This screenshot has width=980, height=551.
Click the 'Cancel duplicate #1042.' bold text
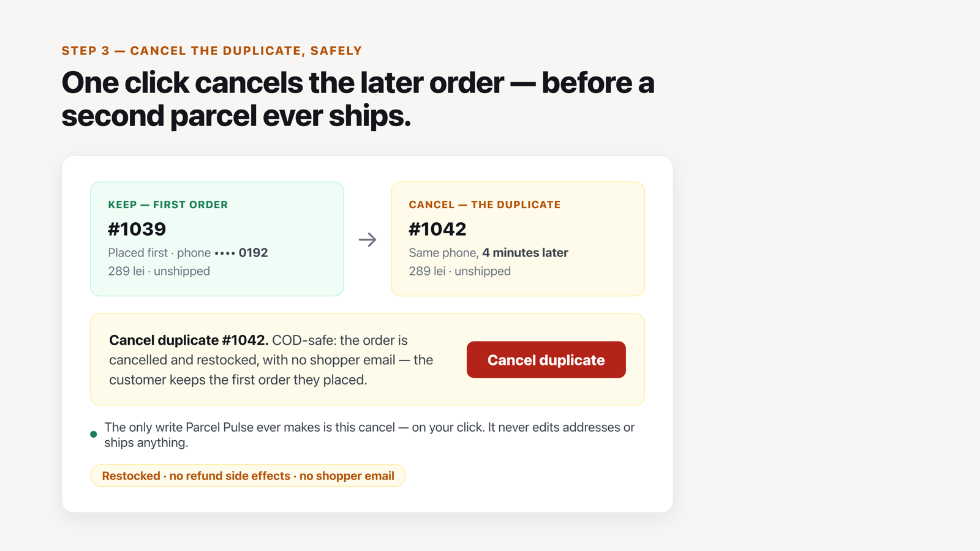[189, 340]
